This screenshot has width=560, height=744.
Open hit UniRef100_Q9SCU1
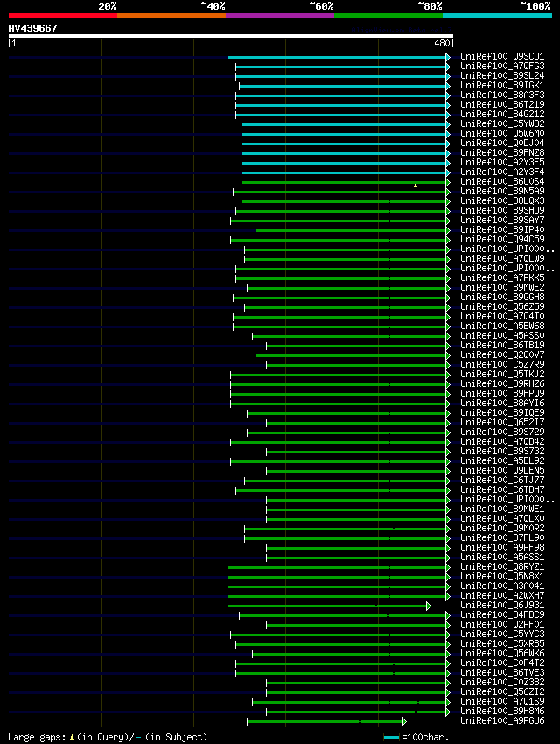click(x=502, y=57)
